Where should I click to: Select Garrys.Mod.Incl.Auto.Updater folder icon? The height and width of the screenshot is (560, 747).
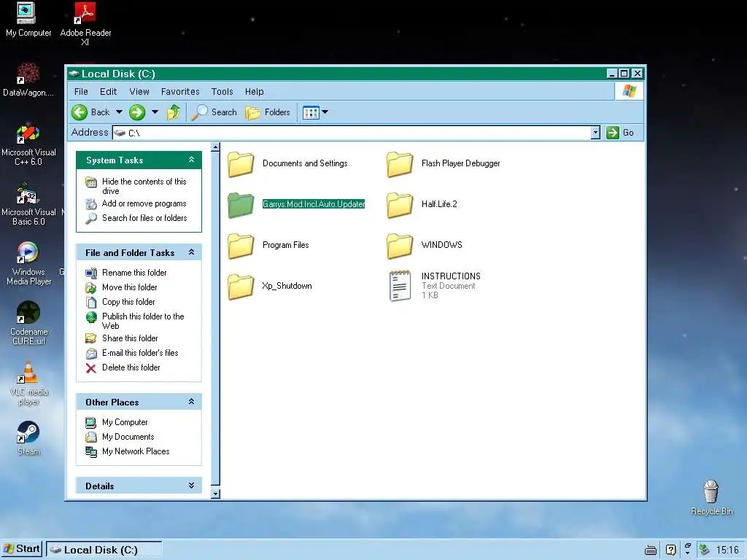(241, 205)
